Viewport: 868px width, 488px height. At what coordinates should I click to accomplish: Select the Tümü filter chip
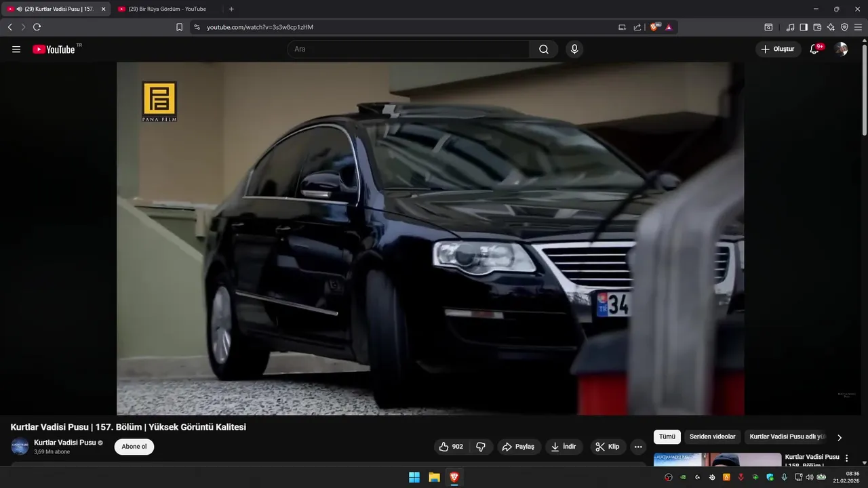pos(667,437)
